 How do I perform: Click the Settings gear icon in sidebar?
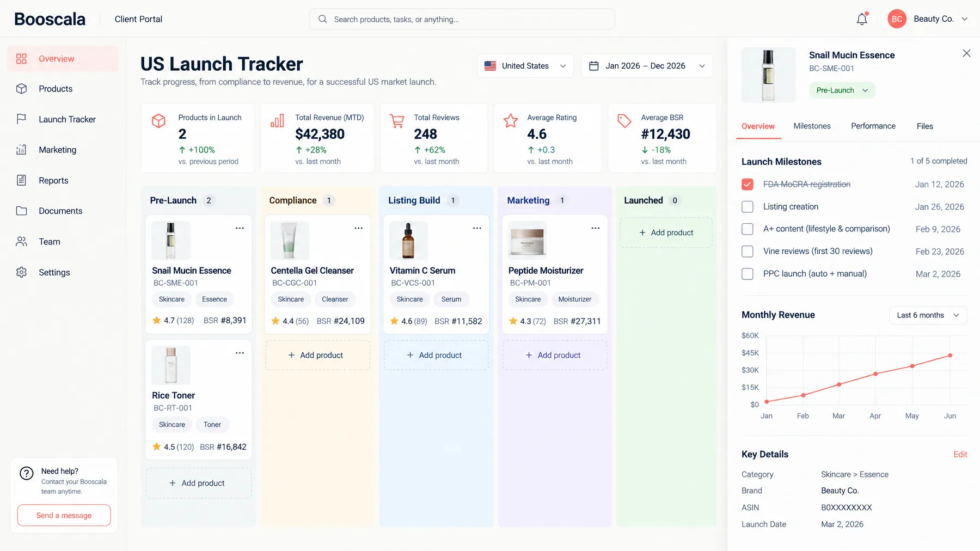click(21, 272)
